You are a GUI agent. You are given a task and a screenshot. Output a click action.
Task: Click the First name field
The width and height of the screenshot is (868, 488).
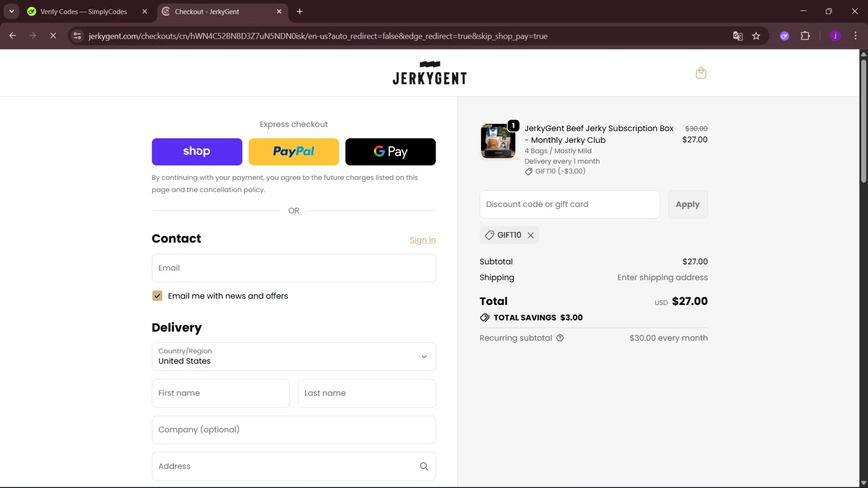(x=220, y=393)
